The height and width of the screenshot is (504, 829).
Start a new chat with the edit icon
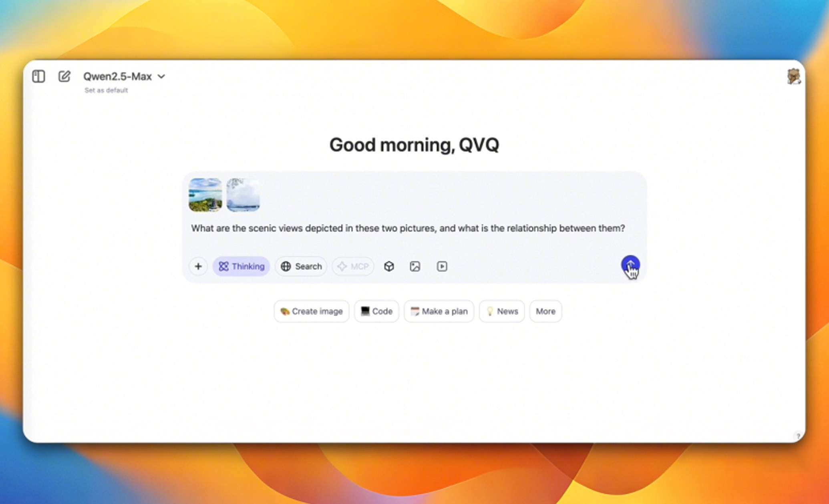[64, 76]
